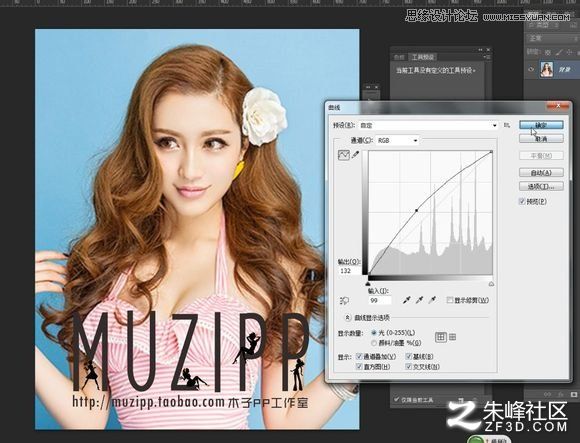Collapse the Curve Display Options section
580x443 pixels.
click(x=347, y=318)
